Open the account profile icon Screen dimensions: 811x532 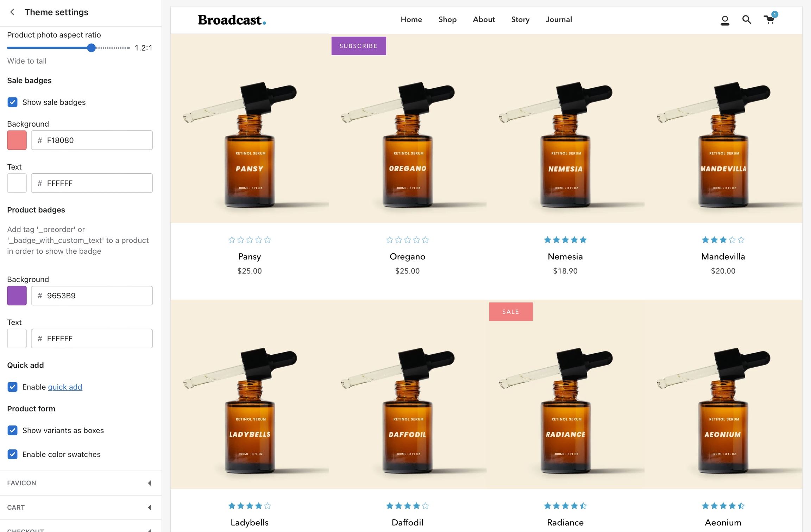[x=725, y=20]
